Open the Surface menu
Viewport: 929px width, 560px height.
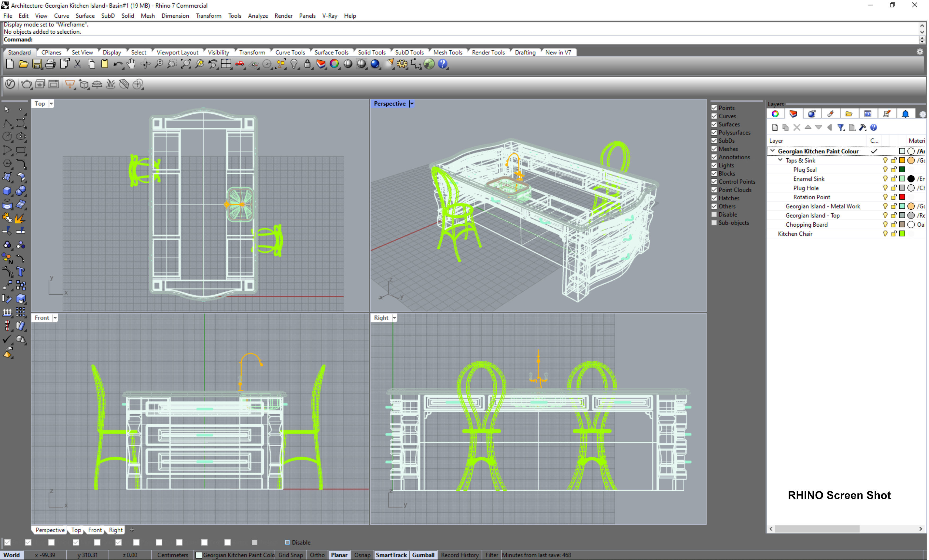pyautogui.click(x=85, y=16)
